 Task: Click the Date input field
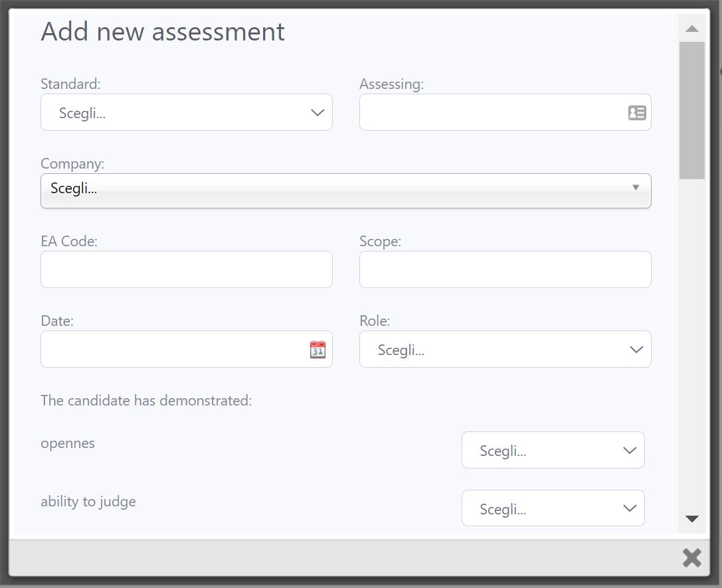(173, 350)
